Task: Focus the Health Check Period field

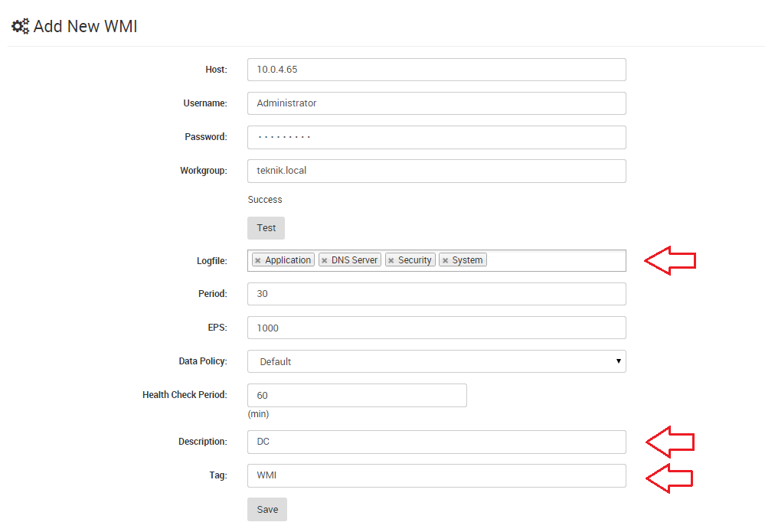Action: coord(357,395)
